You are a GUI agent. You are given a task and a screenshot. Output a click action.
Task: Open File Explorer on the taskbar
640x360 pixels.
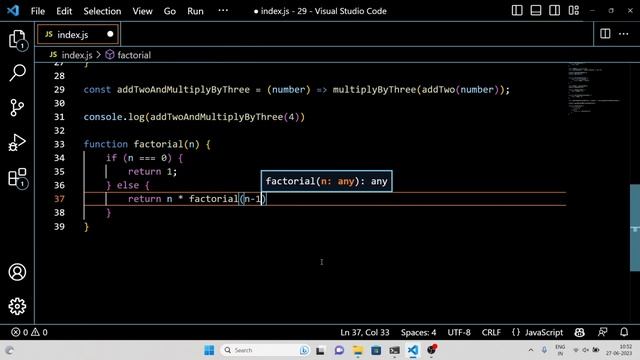(x=358, y=350)
